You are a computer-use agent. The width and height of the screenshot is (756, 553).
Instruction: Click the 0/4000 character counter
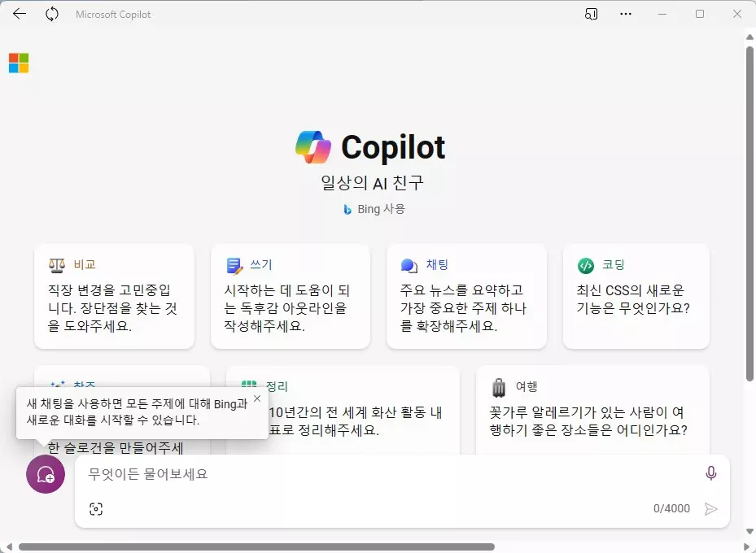click(671, 509)
